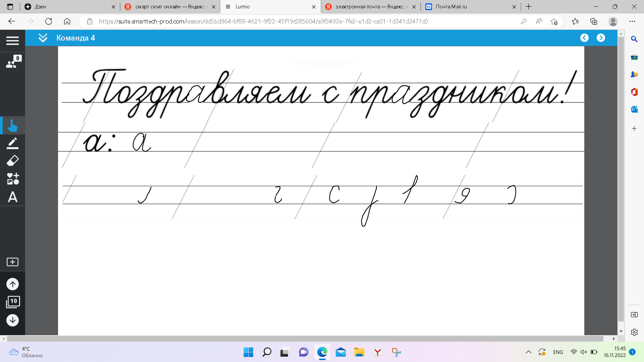Click the browser back button

12,21
